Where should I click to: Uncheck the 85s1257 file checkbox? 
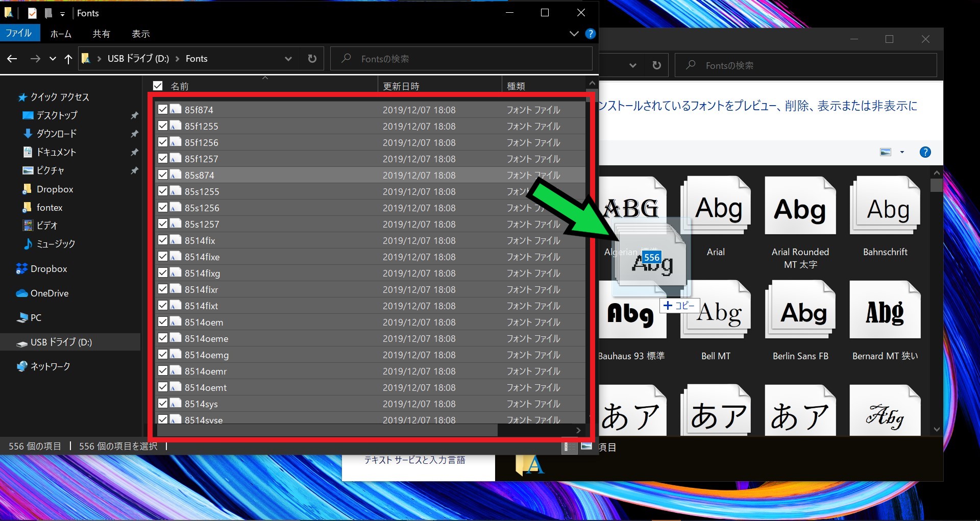point(163,224)
